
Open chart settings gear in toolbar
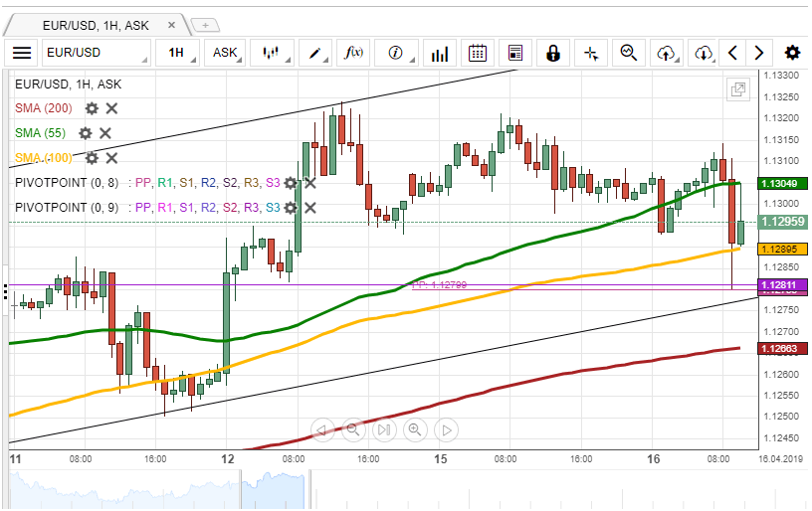(x=792, y=53)
